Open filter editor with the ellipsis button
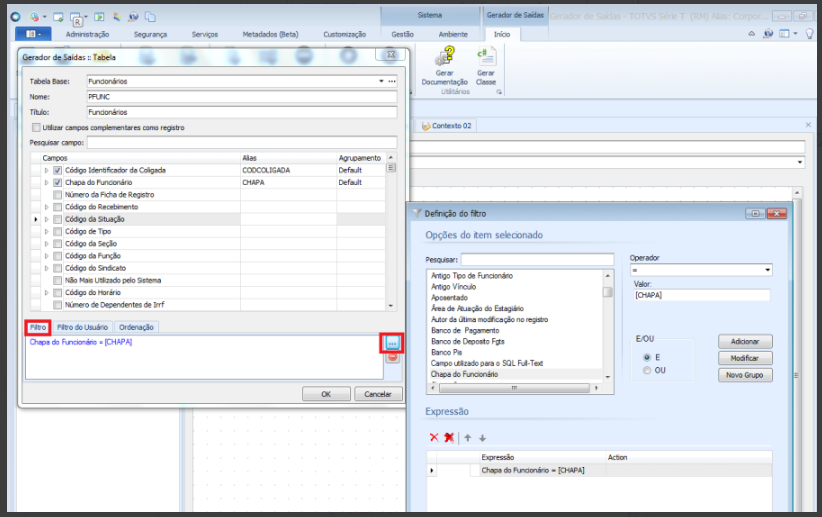The image size is (822, 517). pyautogui.click(x=392, y=343)
